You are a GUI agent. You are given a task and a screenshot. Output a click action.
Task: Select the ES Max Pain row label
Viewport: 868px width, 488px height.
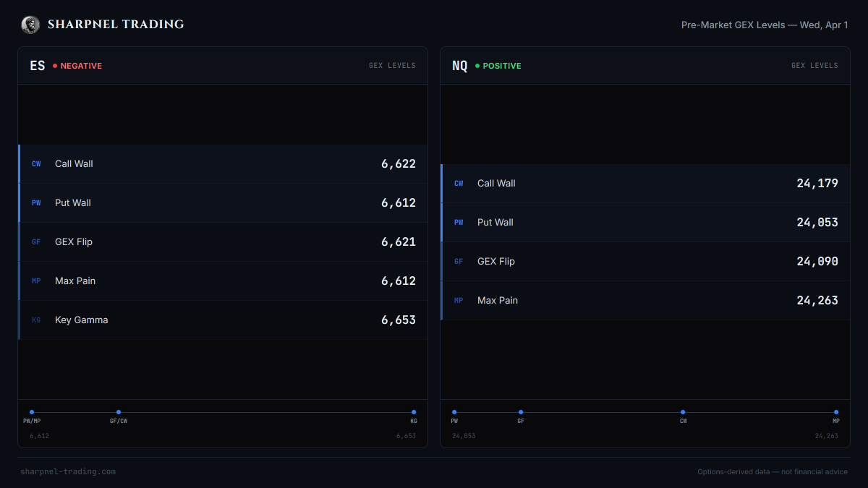click(75, 281)
